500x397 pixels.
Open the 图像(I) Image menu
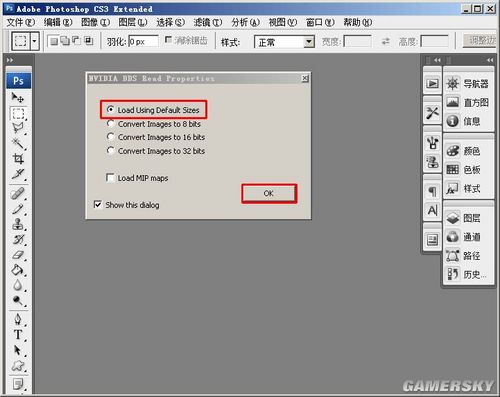[96, 22]
